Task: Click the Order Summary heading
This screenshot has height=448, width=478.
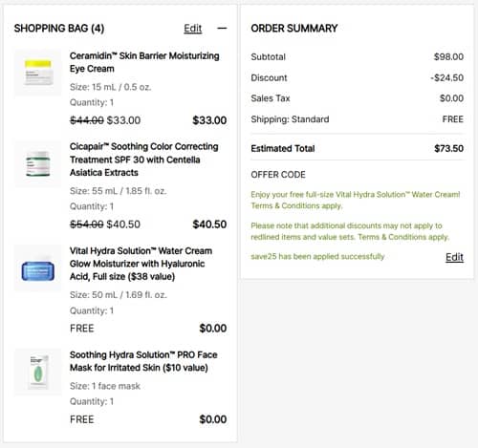Action: 294,29
